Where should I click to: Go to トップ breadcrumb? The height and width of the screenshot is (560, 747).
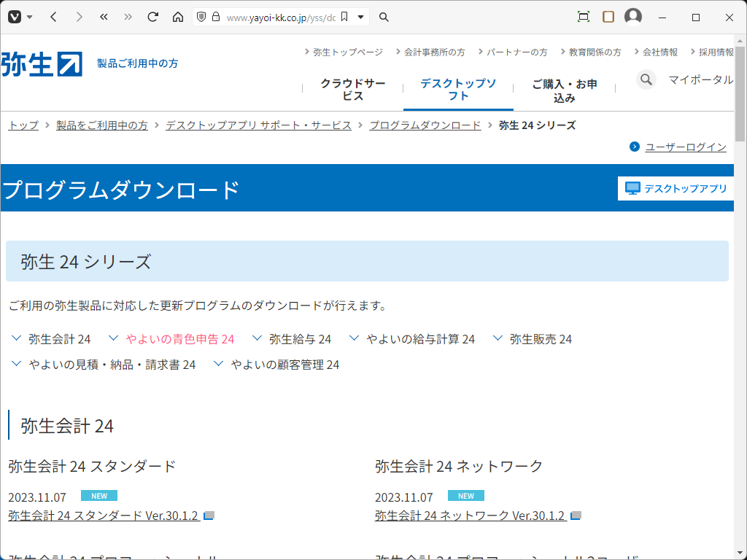[23, 125]
